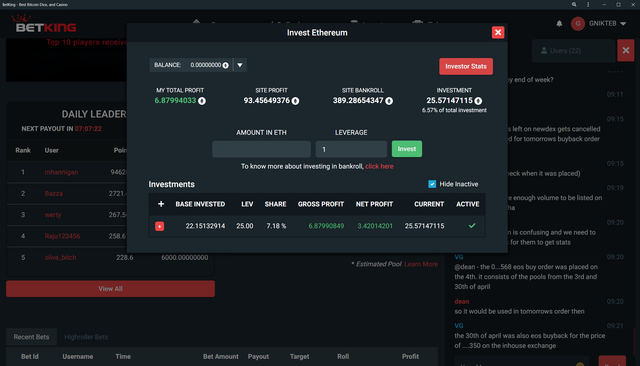Click the GNIKTEB user avatar
Screen dimensions: 640x366
click(x=578, y=24)
